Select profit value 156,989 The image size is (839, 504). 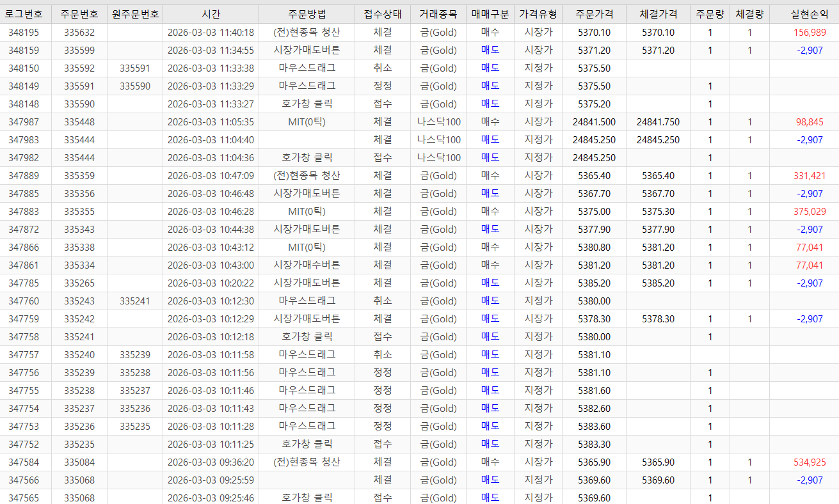[809, 33]
